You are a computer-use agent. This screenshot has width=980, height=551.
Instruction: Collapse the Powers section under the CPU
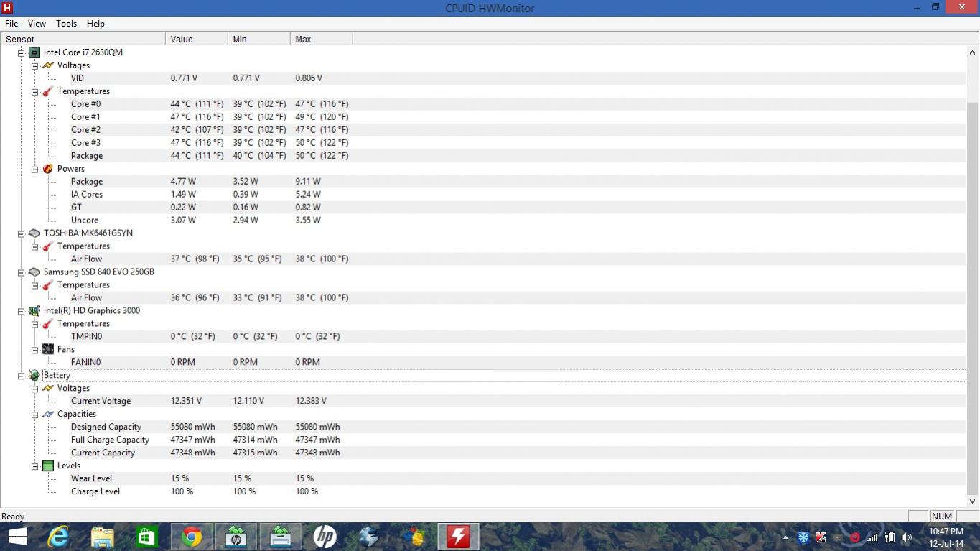coord(34,169)
